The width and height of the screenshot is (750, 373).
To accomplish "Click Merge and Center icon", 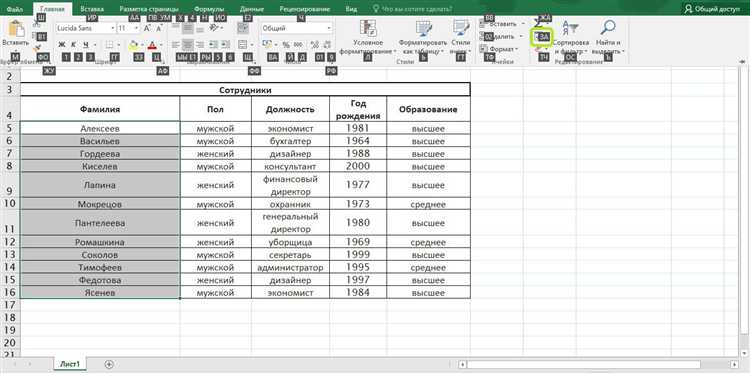I will point(243,45).
